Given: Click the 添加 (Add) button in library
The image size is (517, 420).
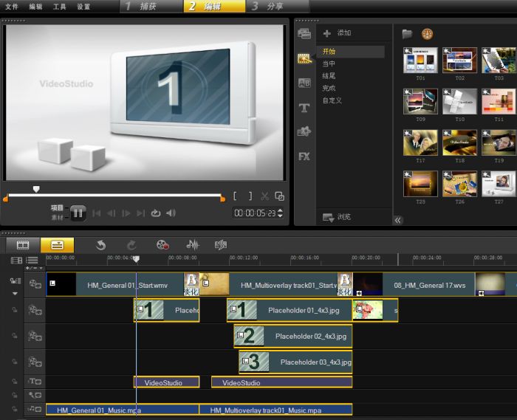Looking at the screenshot, I should click(x=337, y=33).
